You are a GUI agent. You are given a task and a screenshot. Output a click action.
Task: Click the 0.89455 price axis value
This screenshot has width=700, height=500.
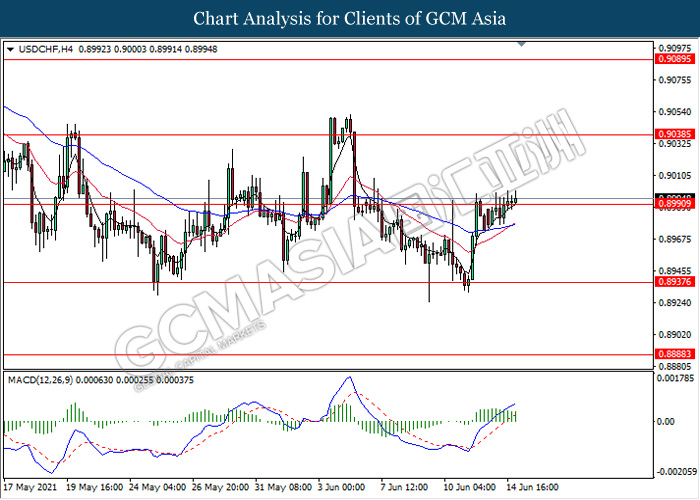pos(675,271)
